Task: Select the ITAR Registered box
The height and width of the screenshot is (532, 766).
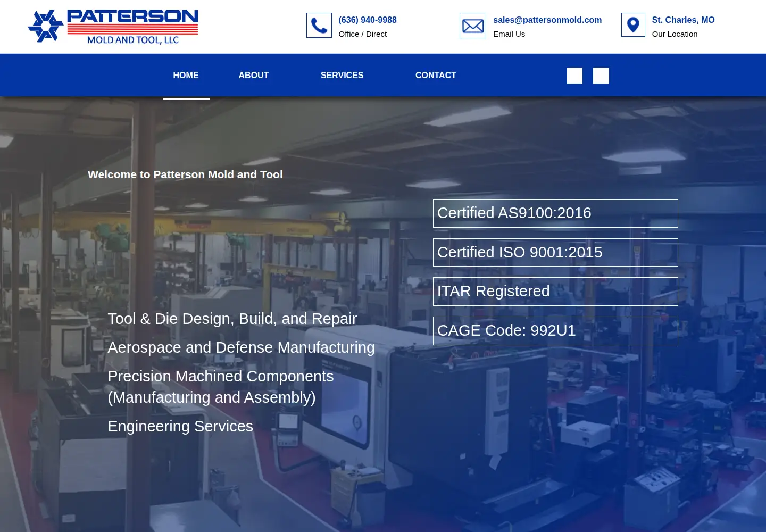Action: click(x=555, y=292)
